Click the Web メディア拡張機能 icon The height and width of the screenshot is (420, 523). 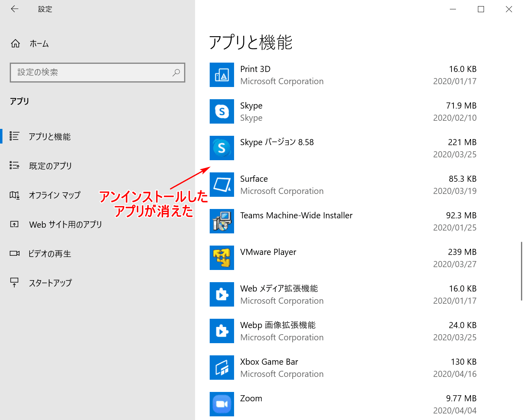pos(222,294)
